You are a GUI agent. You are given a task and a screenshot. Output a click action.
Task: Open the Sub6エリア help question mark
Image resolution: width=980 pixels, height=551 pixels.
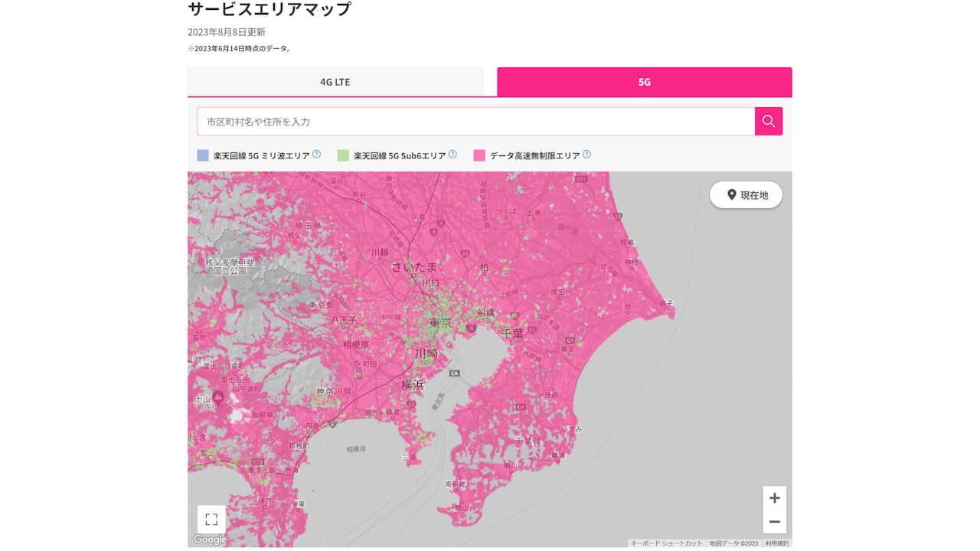pos(452,154)
